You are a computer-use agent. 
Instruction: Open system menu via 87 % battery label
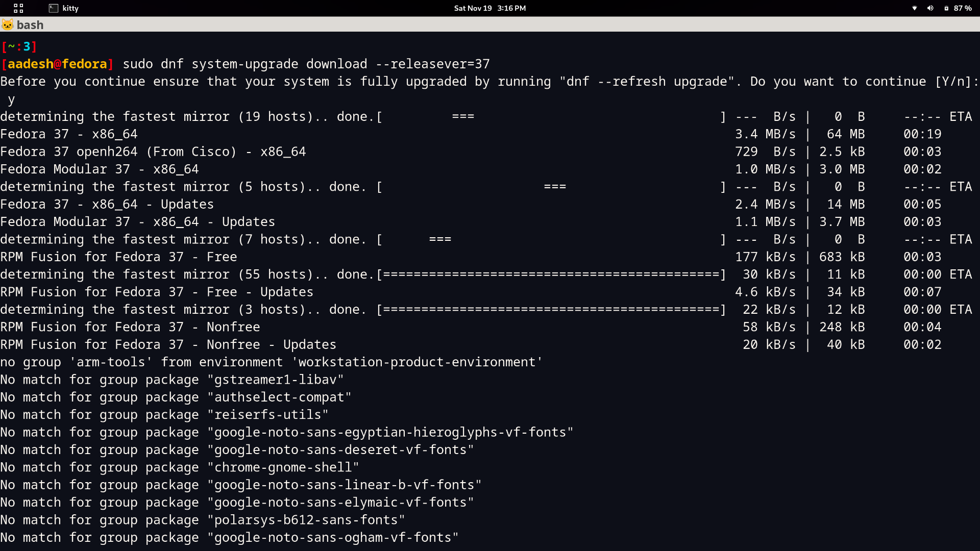tap(963, 8)
